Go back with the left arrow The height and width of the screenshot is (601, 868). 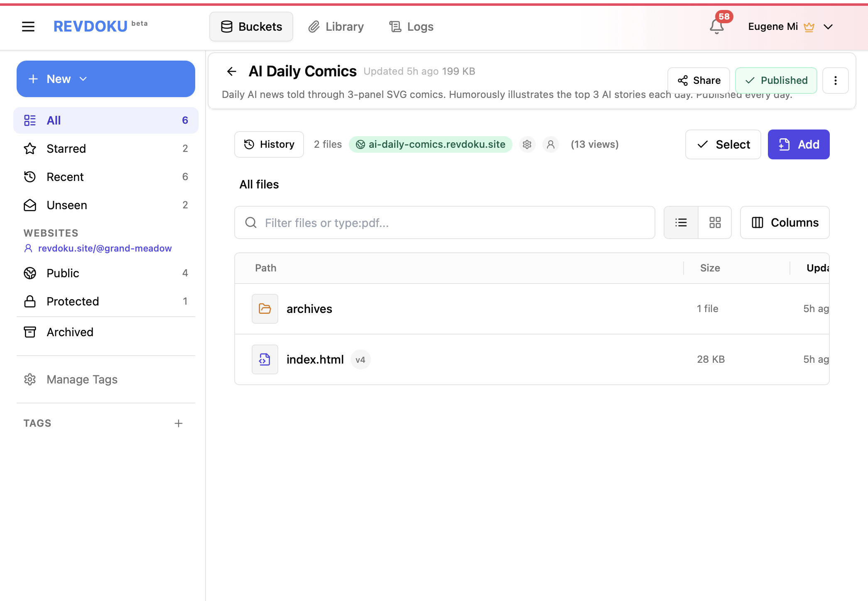232,71
